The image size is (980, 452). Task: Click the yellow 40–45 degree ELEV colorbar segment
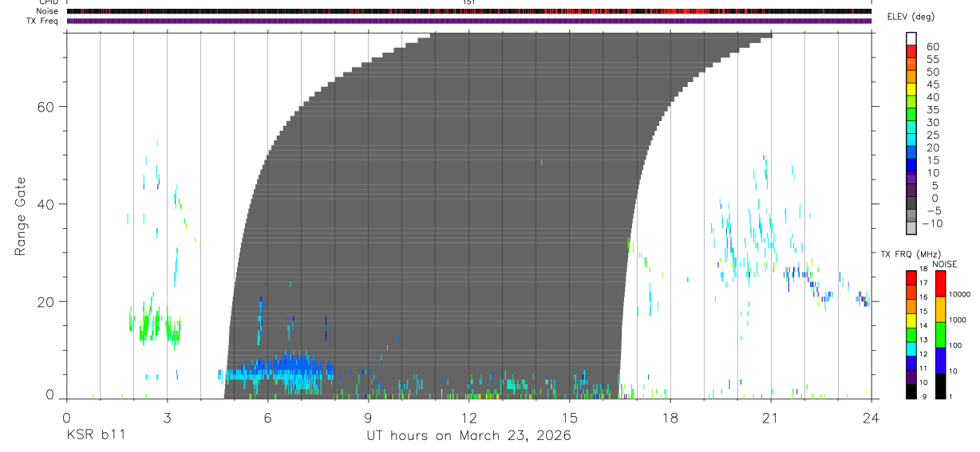click(x=911, y=91)
